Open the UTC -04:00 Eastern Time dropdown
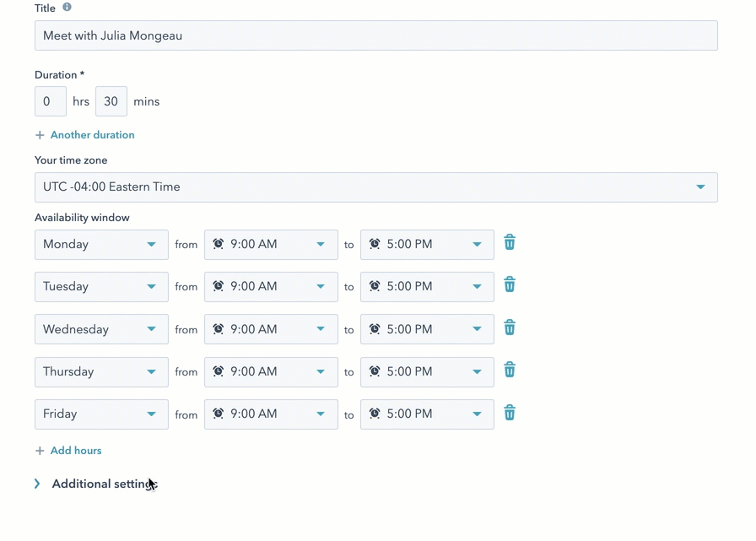Image resolution: width=756 pixels, height=541 pixels. point(376,187)
